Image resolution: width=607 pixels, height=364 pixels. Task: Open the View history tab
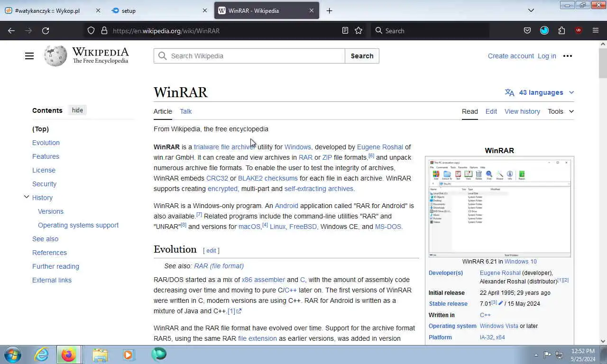(522, 111)
